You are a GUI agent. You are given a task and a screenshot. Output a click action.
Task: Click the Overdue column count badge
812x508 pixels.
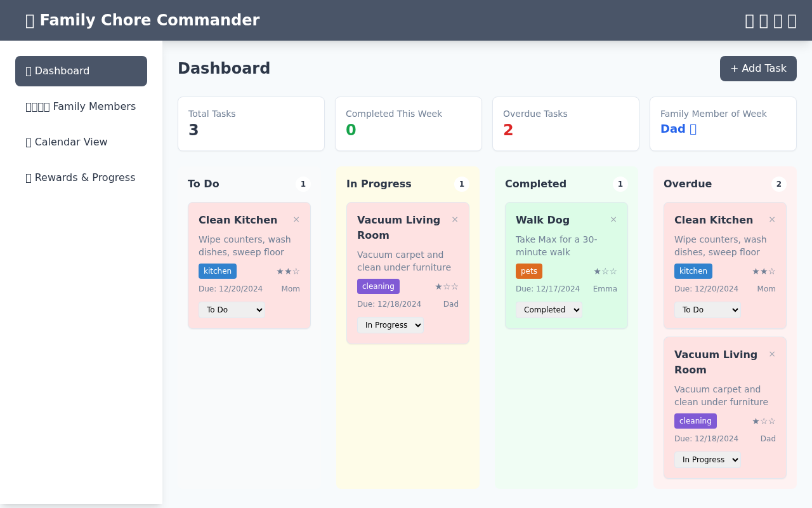point(778,184)
